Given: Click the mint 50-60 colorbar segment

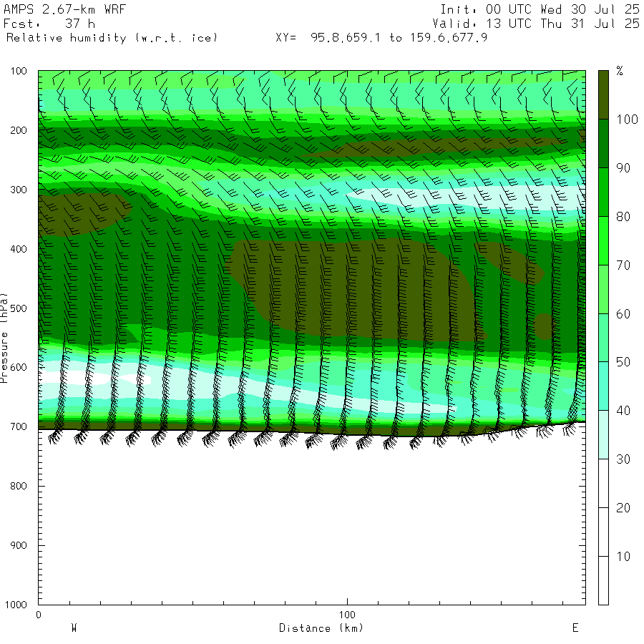Looking at the screenshot, I should pyautogui.click(x=603, y=338).
